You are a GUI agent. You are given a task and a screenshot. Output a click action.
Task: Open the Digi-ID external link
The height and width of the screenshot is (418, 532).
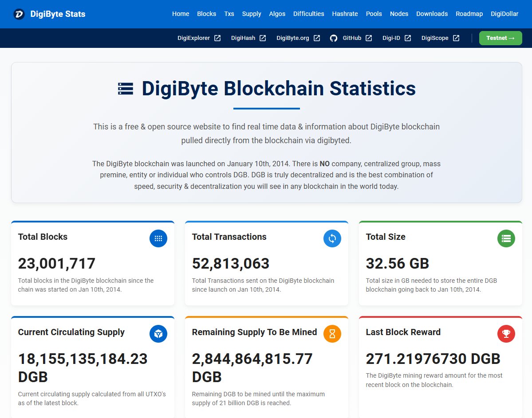pos(391,38)
